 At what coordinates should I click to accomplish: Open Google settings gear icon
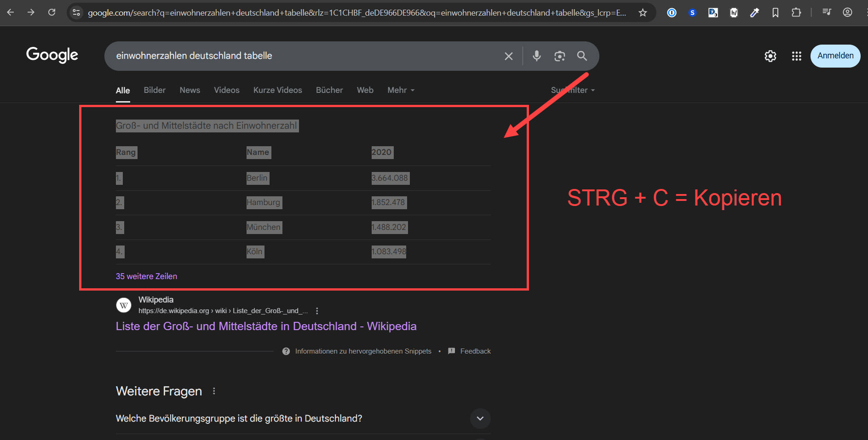770,56
